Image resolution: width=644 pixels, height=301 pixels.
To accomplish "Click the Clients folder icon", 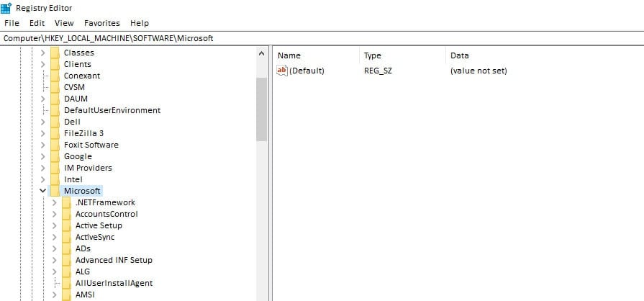I will 55,64.
